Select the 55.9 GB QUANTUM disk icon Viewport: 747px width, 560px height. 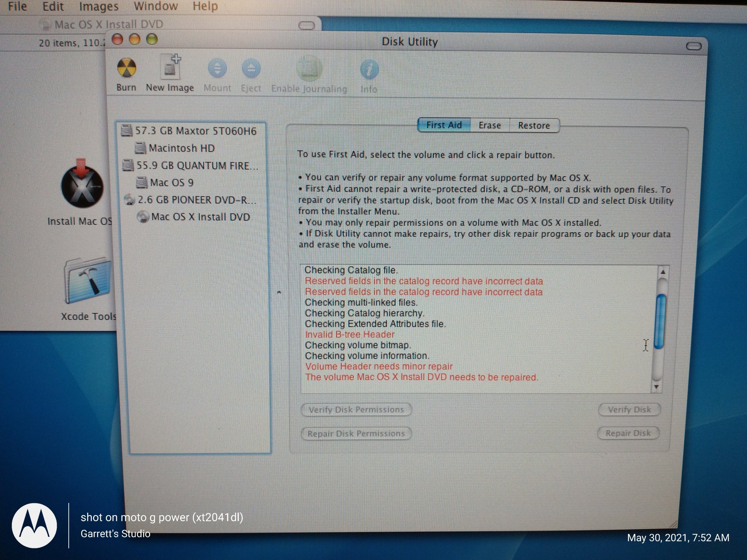tap(128, 165)
